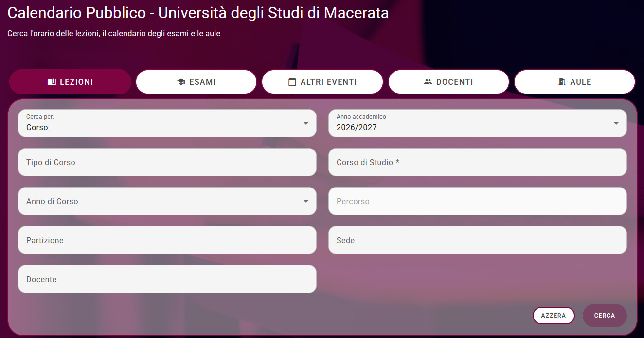Click the calendar icon on Altri Eventi

(x=292, y=82)
